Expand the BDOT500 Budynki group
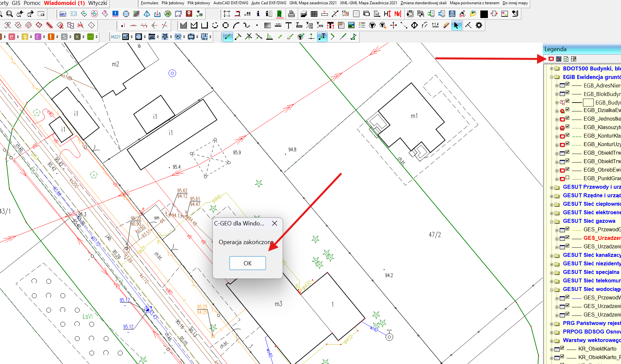 pyautogui.click(x=551, y=69)
